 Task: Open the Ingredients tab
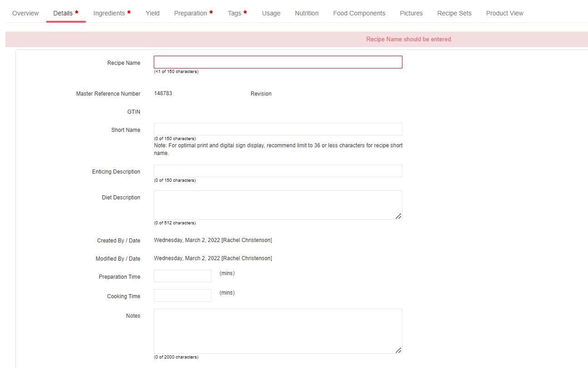click(108, 13)
